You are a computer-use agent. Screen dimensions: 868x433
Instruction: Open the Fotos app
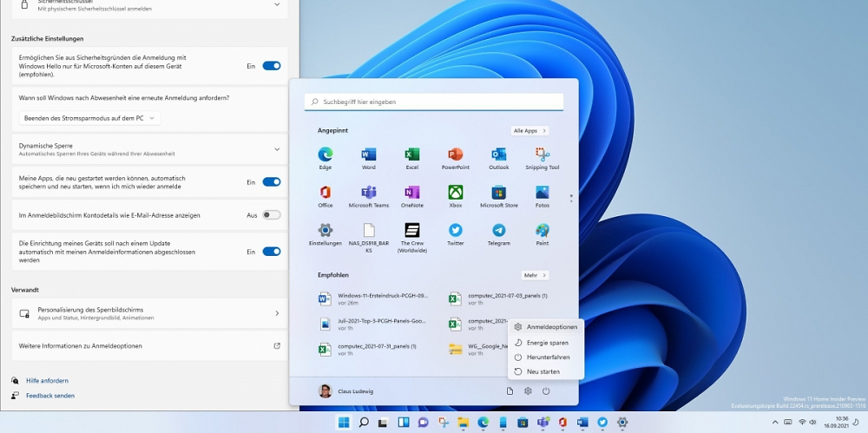[542, 197]
